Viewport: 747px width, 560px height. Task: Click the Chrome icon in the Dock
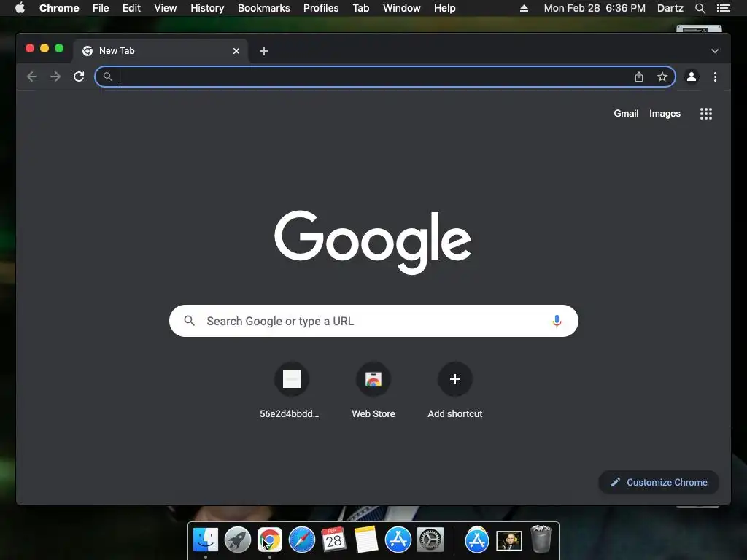pyautogui.click(x=270, y=540)
